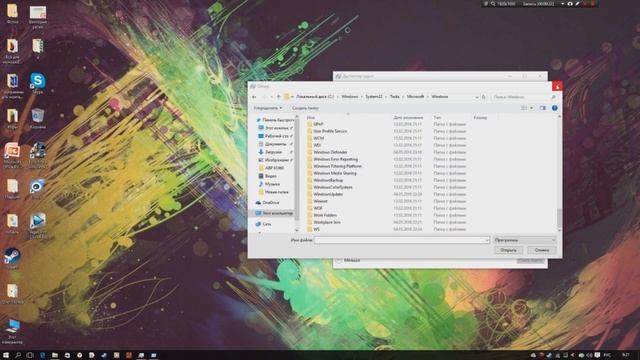Click 'Создать папку' in the dialog toolbar
Image resolution: width=640 pixels, height=360 pixels.
click(305, 108)
